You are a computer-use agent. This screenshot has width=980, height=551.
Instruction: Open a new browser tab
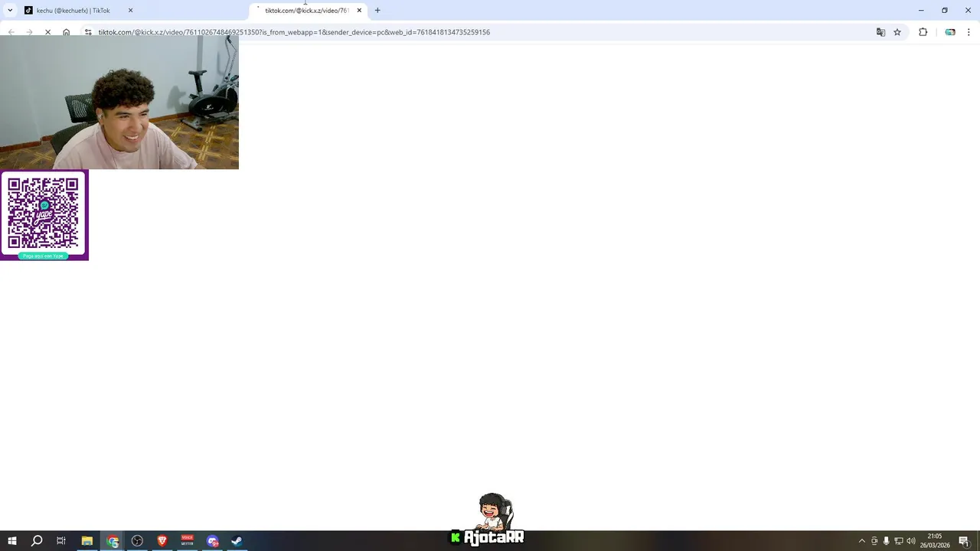377,11
